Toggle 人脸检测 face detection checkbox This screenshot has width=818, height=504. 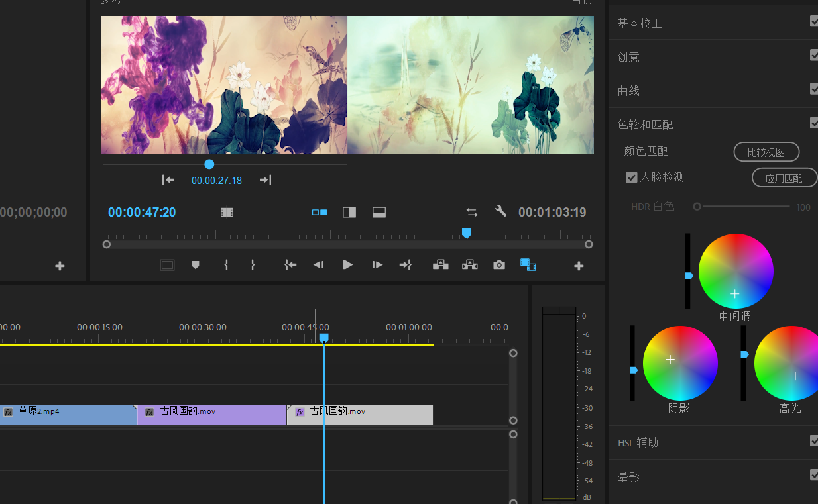tap(632, 177)
